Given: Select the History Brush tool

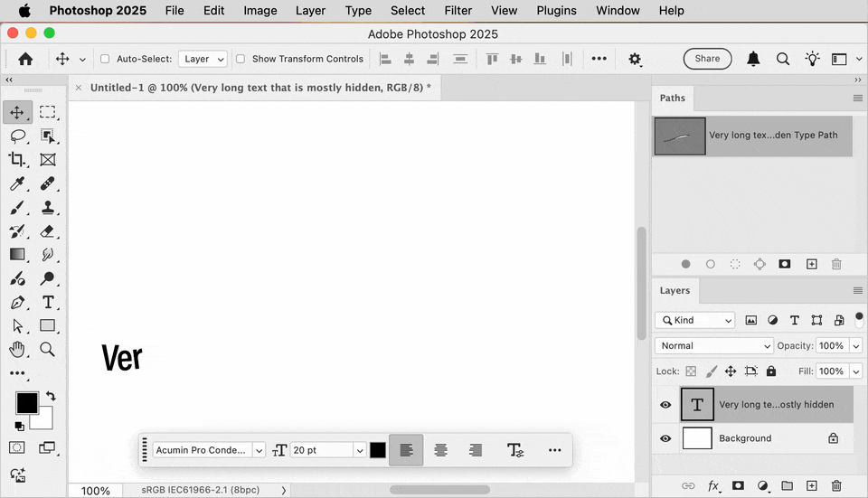Looking at the screenshot, I should [x=17, y=231].
